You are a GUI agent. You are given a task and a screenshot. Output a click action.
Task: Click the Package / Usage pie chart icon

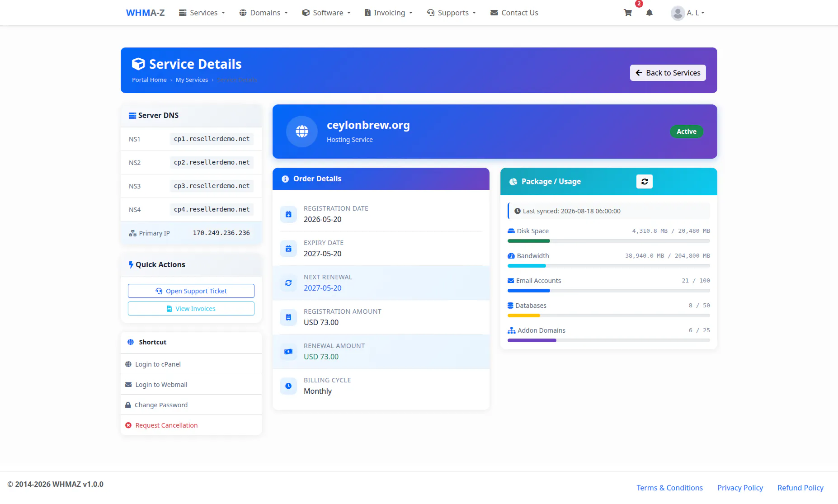[513, 182]
